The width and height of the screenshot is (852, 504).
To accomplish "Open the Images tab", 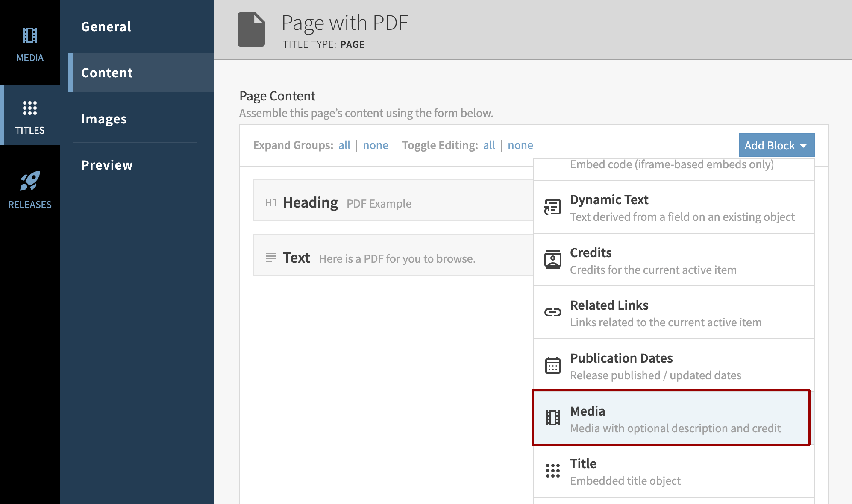I will click(x=104, y=119).
